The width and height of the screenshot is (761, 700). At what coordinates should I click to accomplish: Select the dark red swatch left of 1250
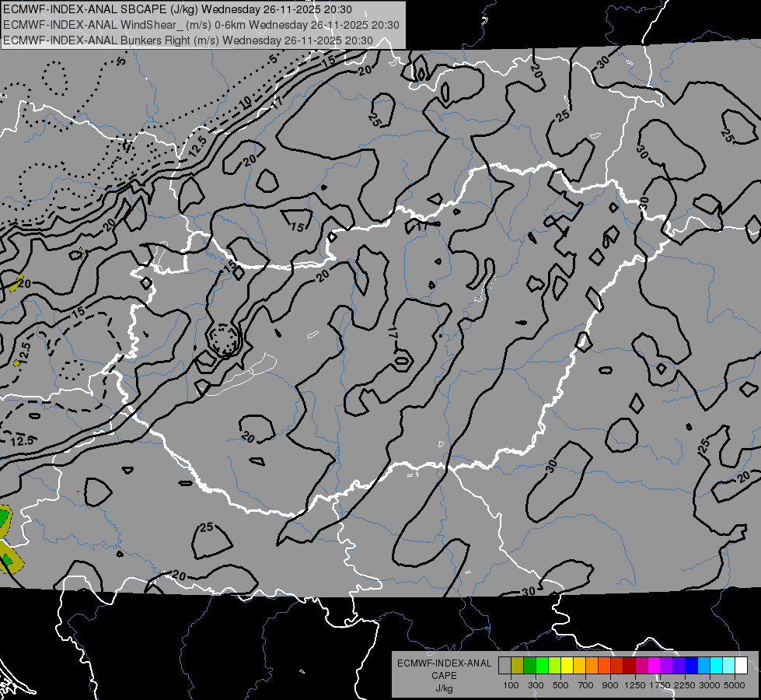point(629,665)
